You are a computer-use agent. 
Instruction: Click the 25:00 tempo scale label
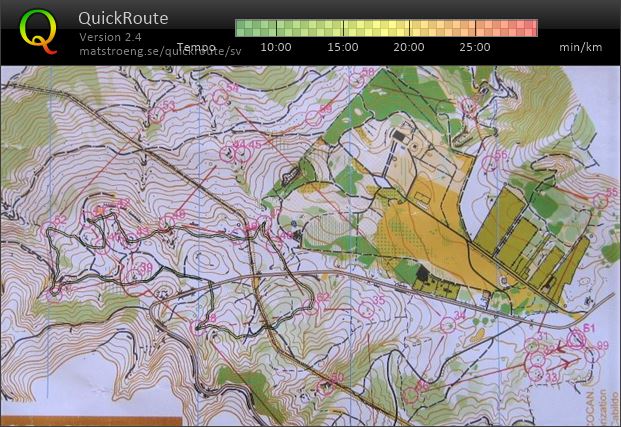[475, 47]
